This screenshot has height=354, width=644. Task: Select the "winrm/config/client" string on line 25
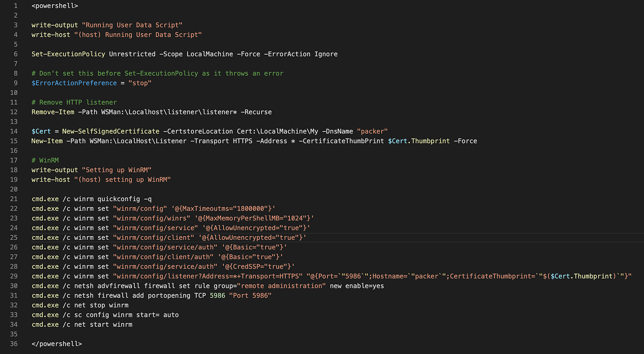tap(153, 238)
